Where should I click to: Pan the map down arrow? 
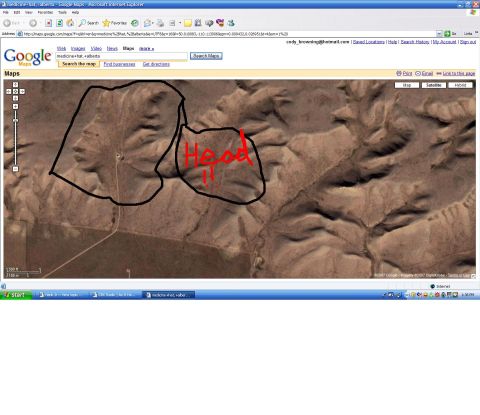click(15, 98)
